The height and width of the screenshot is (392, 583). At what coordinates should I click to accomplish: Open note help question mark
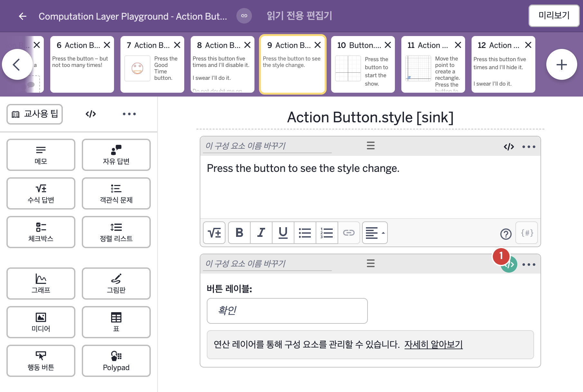click(x=506, y=234)
